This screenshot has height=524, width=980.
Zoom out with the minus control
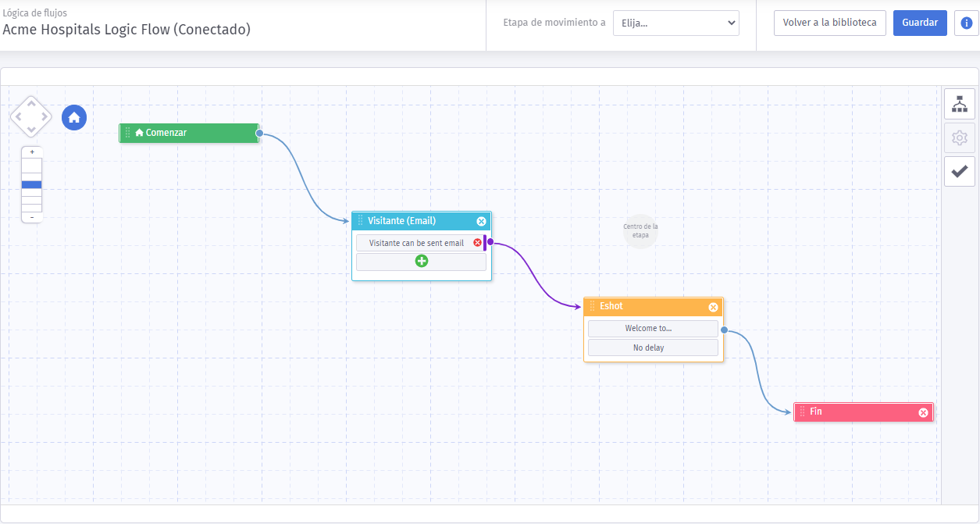click(x=32, y=217)
